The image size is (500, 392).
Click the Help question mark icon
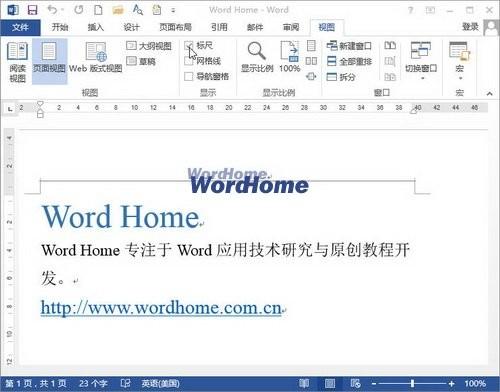[x=411, y=10]
